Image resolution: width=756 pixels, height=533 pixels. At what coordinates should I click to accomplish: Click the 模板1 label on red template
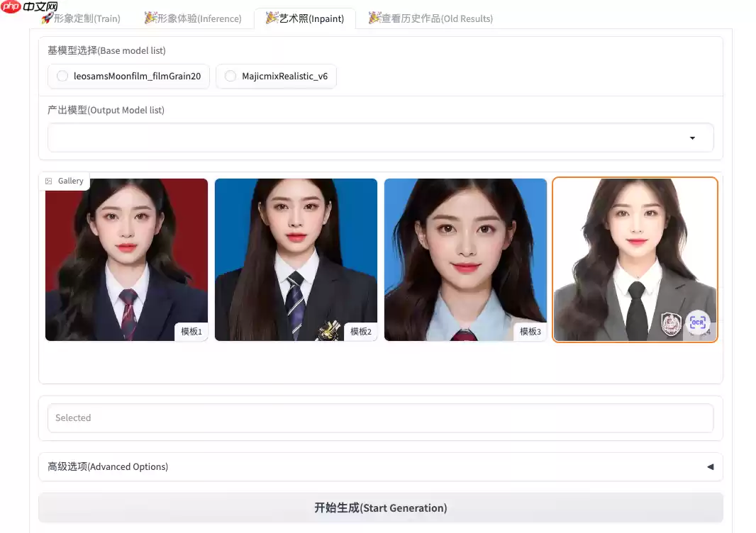pyautogui.click(x=191, y=331)
